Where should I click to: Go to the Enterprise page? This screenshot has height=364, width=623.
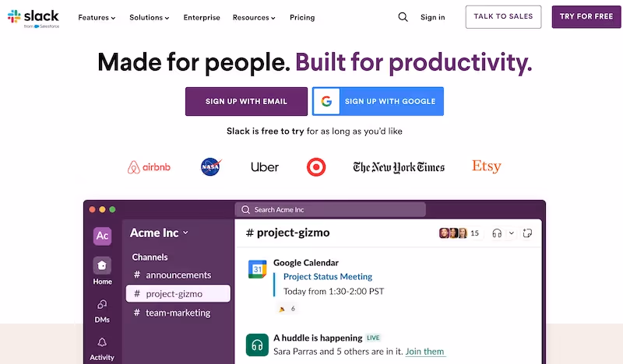point(202,17)
